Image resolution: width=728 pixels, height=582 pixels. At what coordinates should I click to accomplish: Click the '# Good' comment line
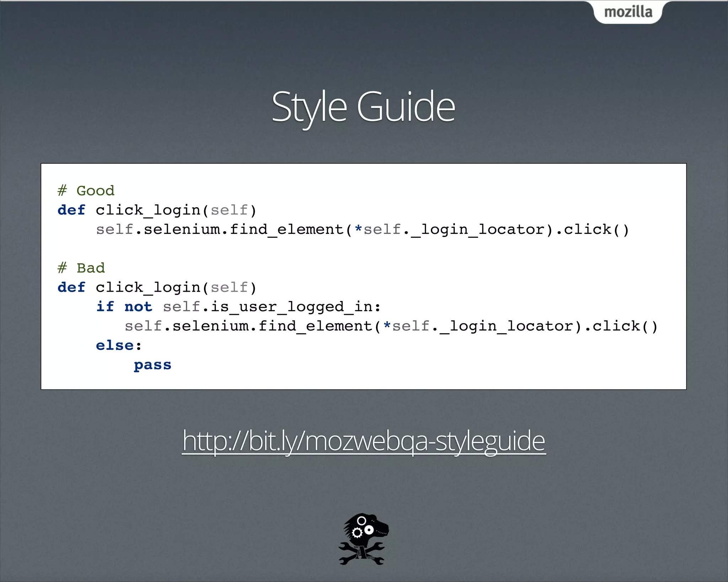[x=86, y=191]
